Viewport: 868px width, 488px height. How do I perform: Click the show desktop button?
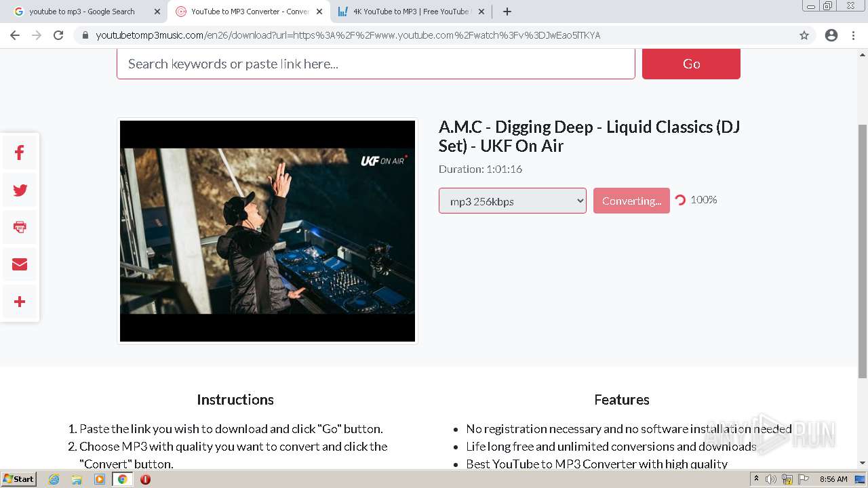coord(860,479)
